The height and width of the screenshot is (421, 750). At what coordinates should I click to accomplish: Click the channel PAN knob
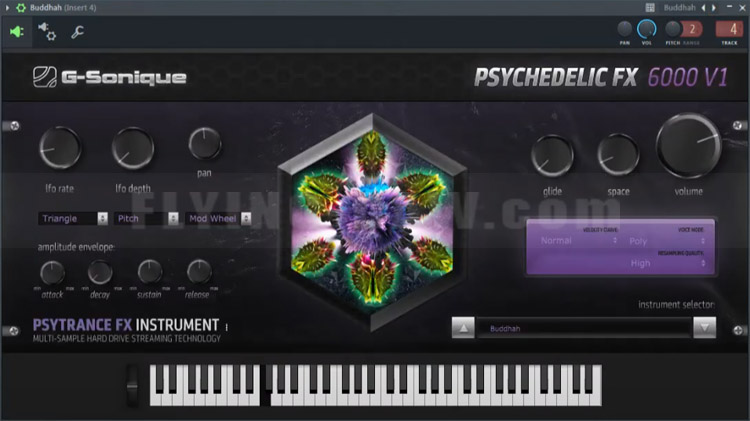click(625, 29)
